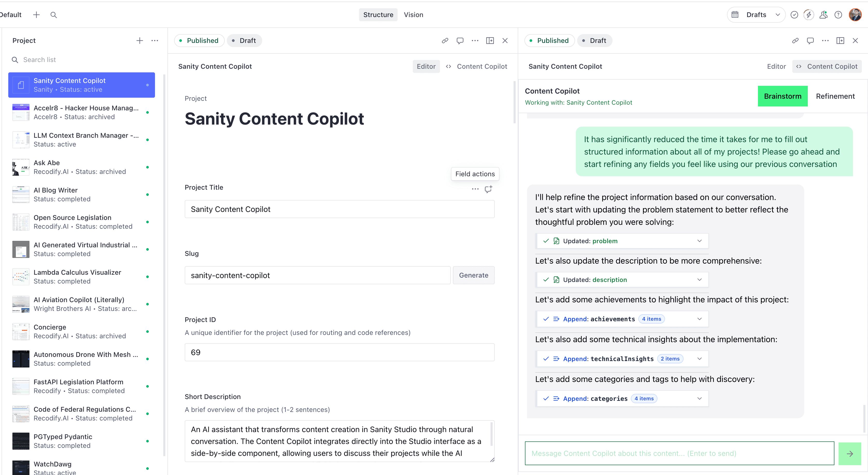Add comment icon beside Project Title field
Image resolution: width=868 pixels, height=475 pixels.
pos(488,189)
